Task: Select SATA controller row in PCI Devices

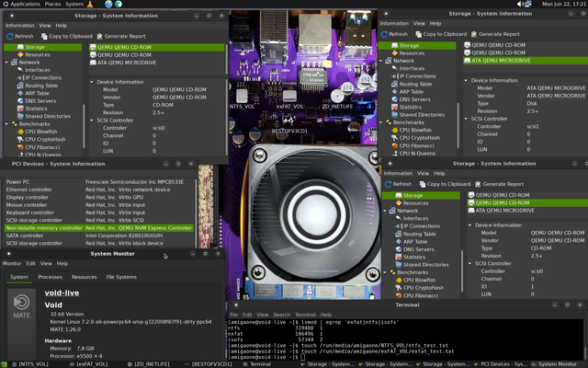Action: (99, 236)
